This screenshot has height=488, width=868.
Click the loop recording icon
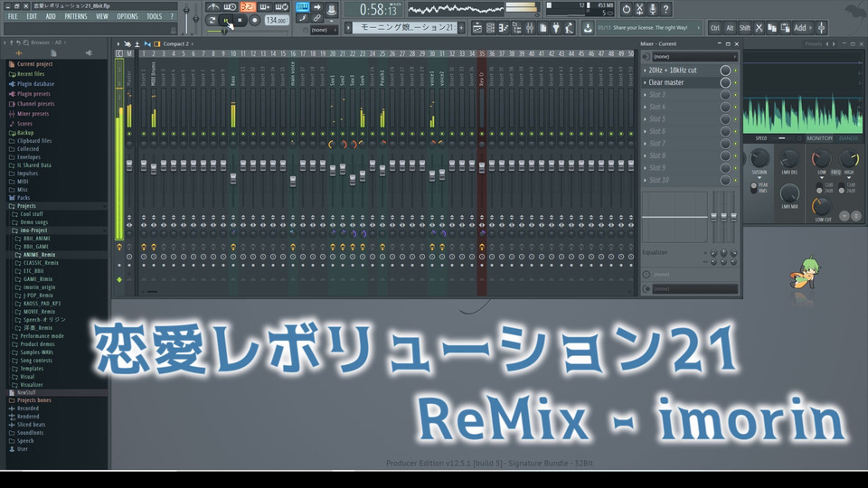(x=282, y=7)
